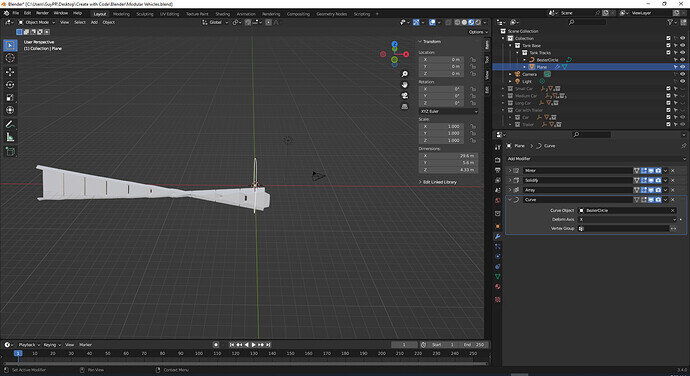Open the timeline Playback menu
Viewport: 690px width, 376px height.
29,345
